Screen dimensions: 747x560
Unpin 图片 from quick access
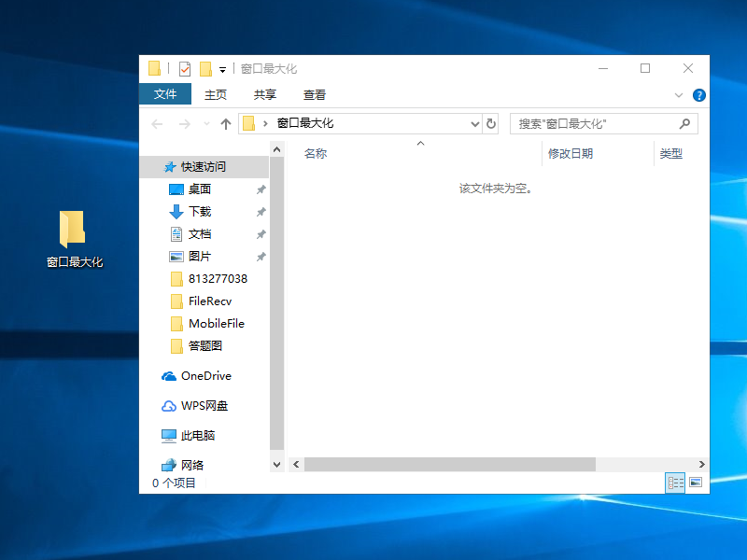click(261, 256)
